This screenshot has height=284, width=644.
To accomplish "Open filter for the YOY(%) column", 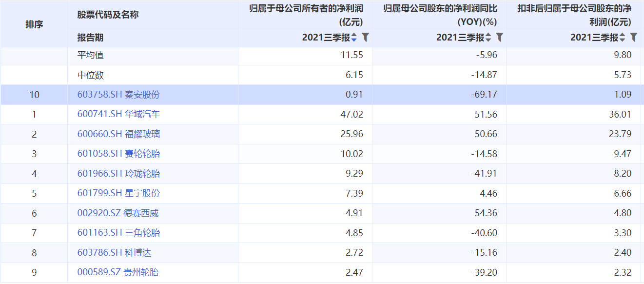I will point(499,37).
